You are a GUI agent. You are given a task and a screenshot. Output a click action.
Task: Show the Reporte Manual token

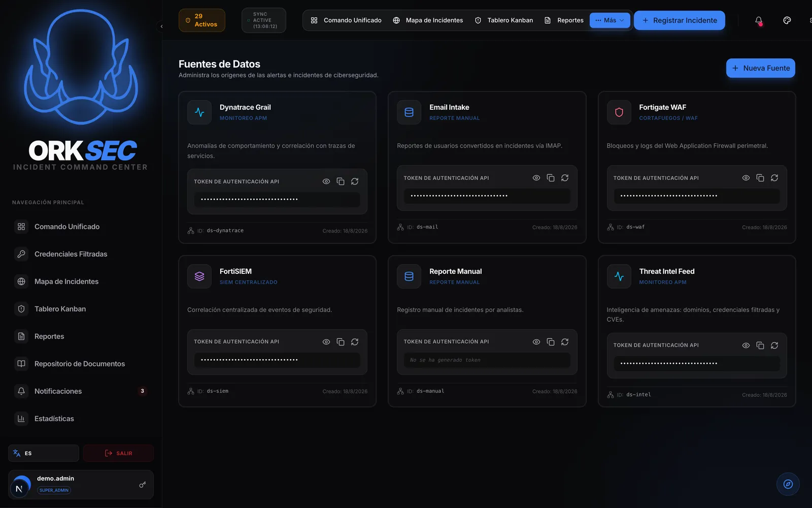tap(536, 342)
